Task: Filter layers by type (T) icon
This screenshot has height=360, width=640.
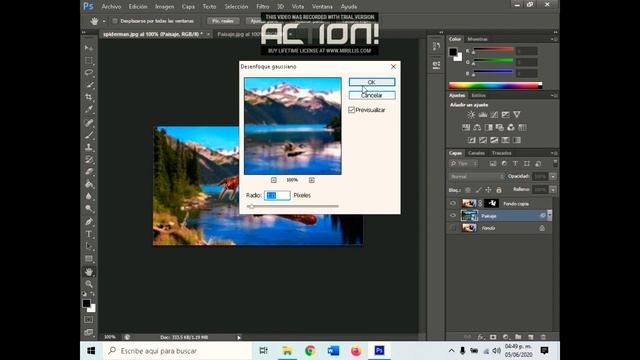Action: (515, 164)
